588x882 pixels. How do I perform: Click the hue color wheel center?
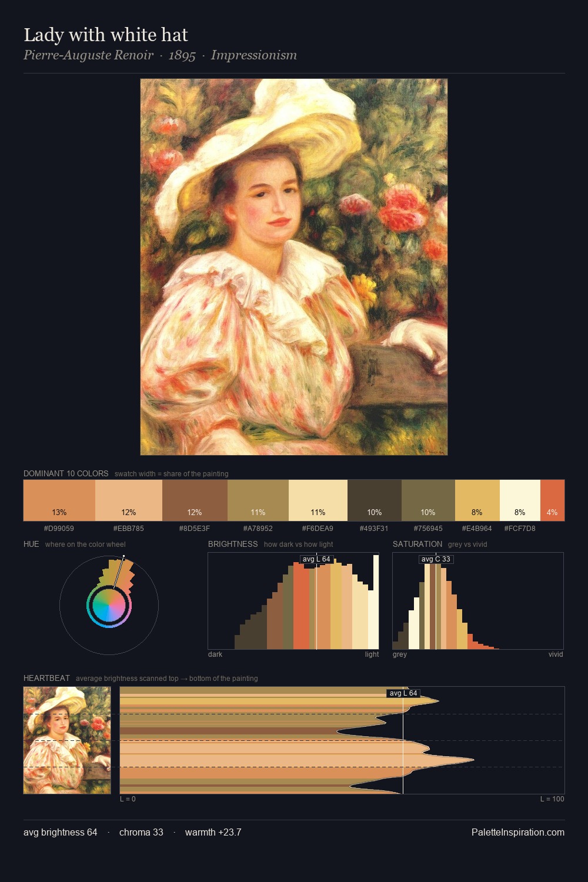click(109, 605)
